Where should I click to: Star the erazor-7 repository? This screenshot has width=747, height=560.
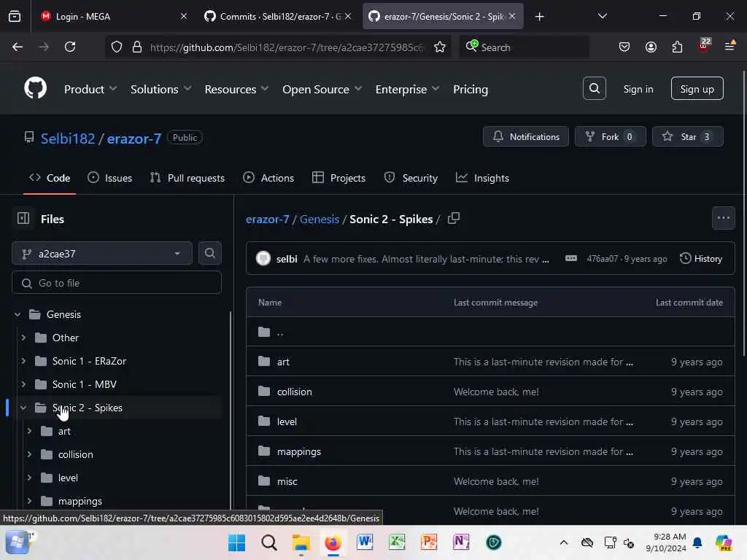pyautogui.click(x=687, y=136)
